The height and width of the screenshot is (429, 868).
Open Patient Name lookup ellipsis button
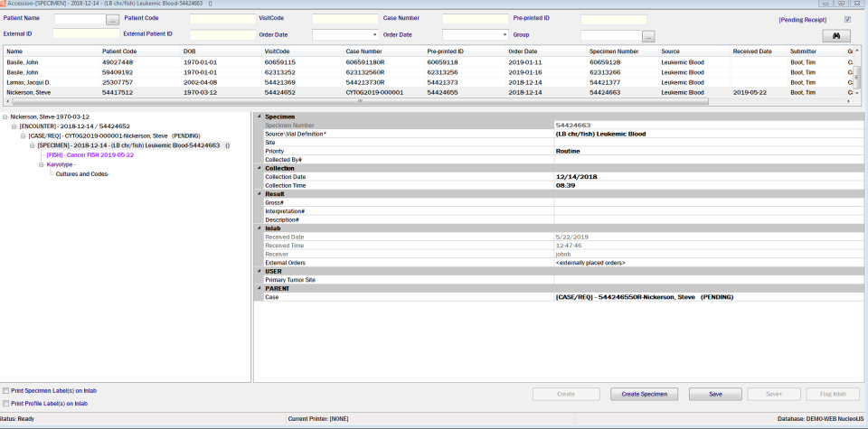coord(112,19)
